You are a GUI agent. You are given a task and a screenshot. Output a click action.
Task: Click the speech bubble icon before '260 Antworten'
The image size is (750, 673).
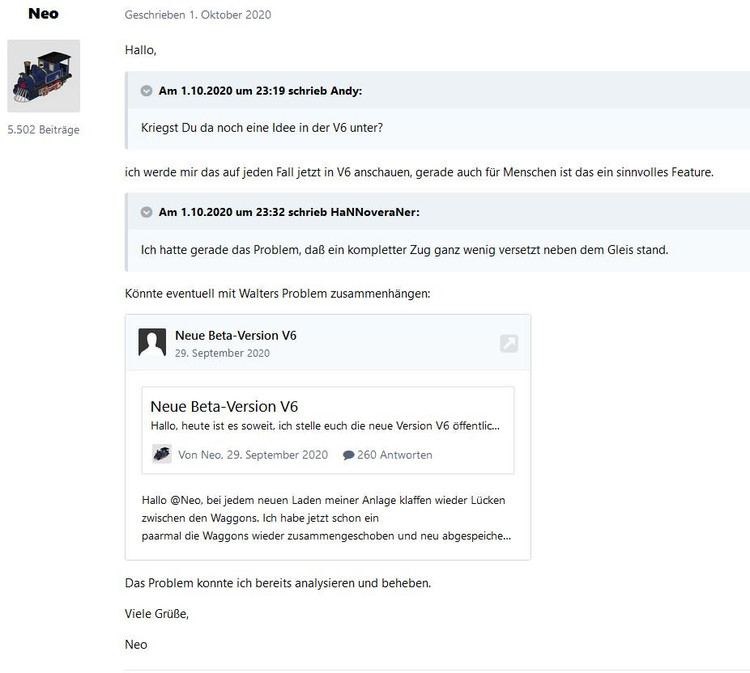pyautogui.click(x=348, y=455)
